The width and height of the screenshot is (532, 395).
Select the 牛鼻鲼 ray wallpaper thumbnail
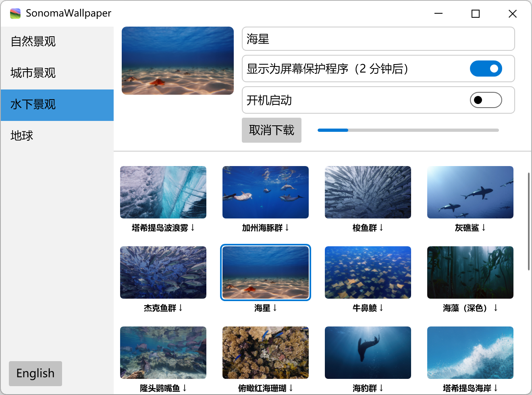click(368, 272)
